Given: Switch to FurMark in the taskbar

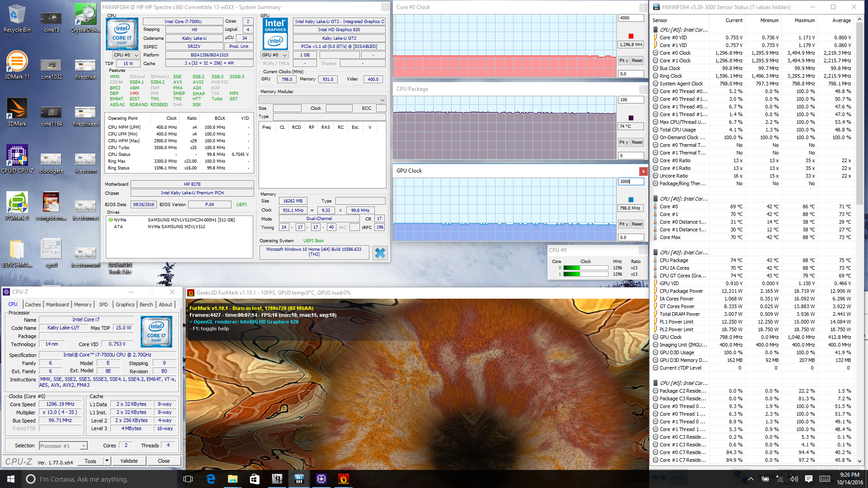Looking at the screenshot, I should click(343, 479).
